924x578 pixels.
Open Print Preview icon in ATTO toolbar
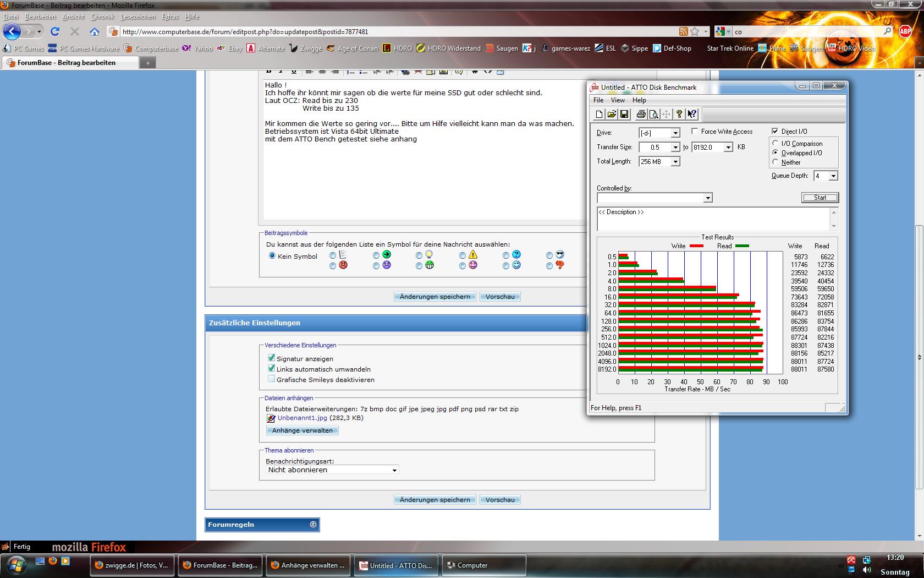(x=653, y=114)
